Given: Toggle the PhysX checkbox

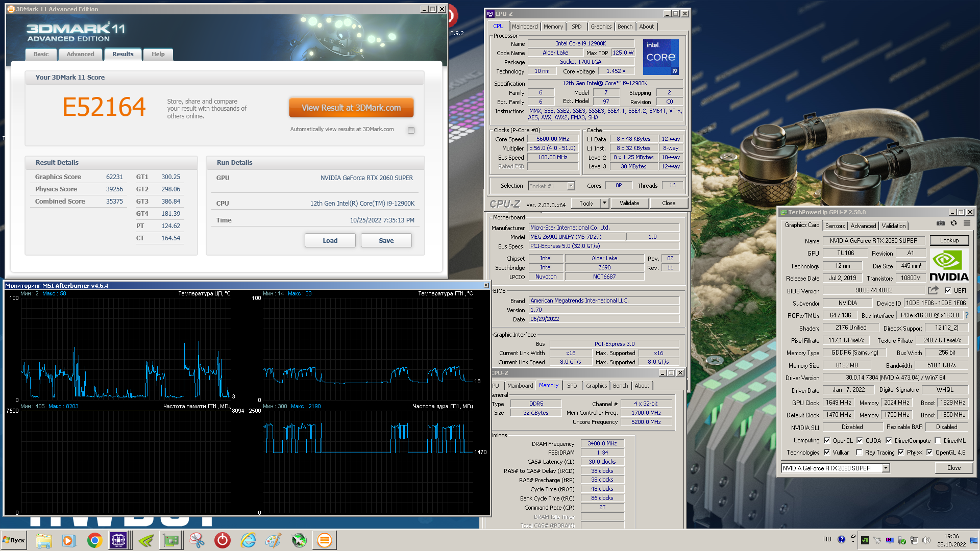Looking at the screenshot, I should tap(901, 452).
